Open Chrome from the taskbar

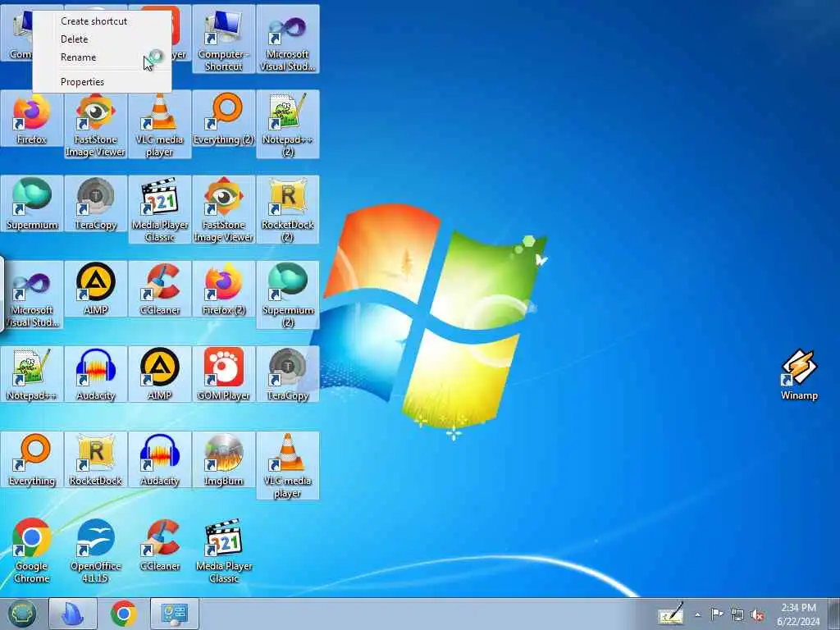click(x=124, y=614)
